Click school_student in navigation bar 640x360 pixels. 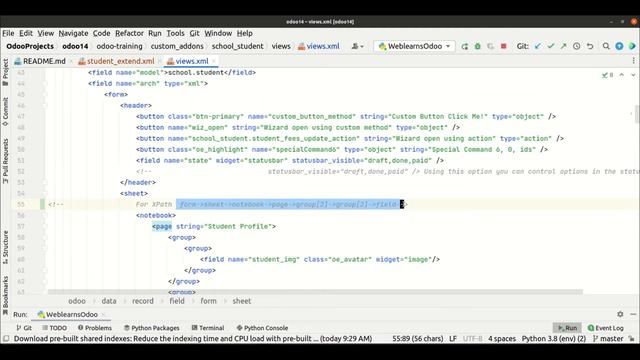[x=237, y=46]
